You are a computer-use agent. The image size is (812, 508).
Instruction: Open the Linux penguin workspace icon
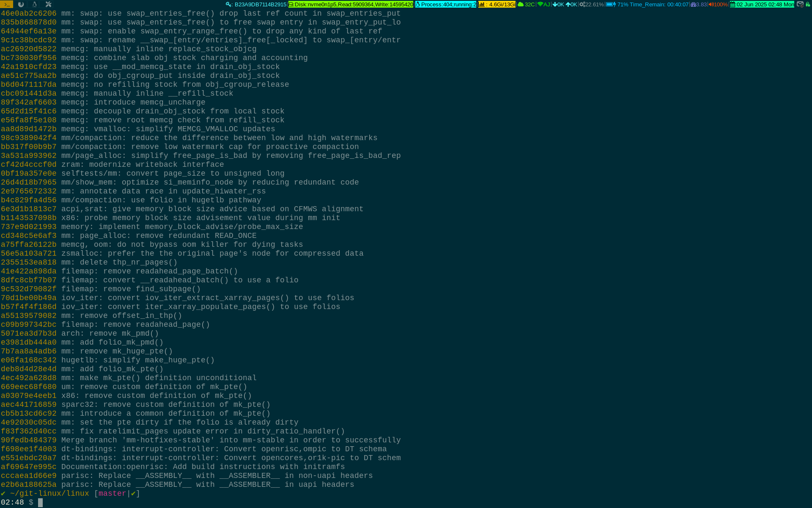(x=35, y=4)
